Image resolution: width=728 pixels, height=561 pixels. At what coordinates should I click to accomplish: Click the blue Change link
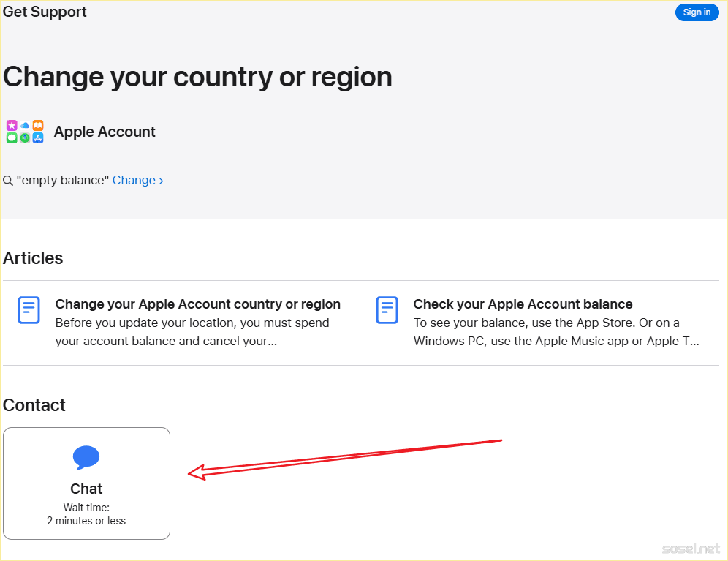pos(134,181)
